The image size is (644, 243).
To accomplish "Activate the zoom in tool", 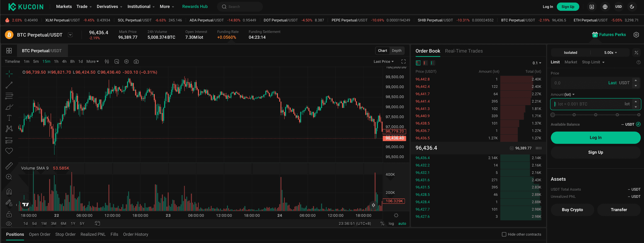I will [x=9, y=177].
